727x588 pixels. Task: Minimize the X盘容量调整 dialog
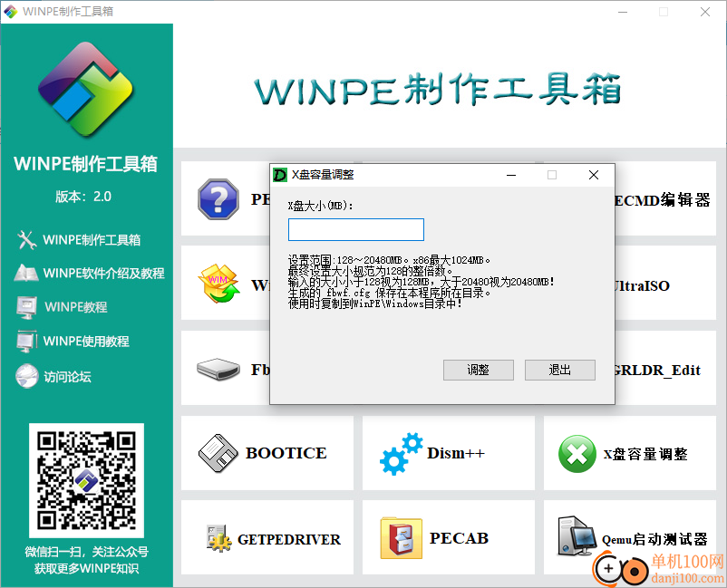(511, 175)
